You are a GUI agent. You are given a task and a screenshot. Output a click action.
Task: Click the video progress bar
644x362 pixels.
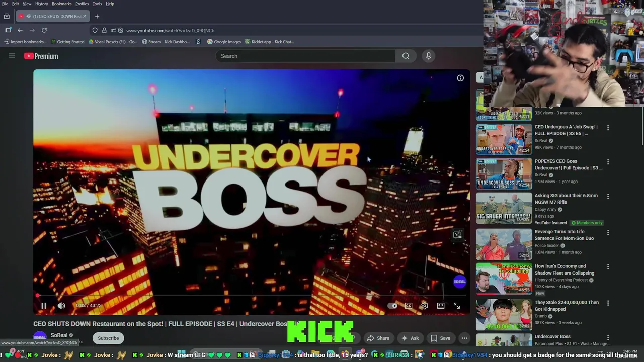pos(252,296)
